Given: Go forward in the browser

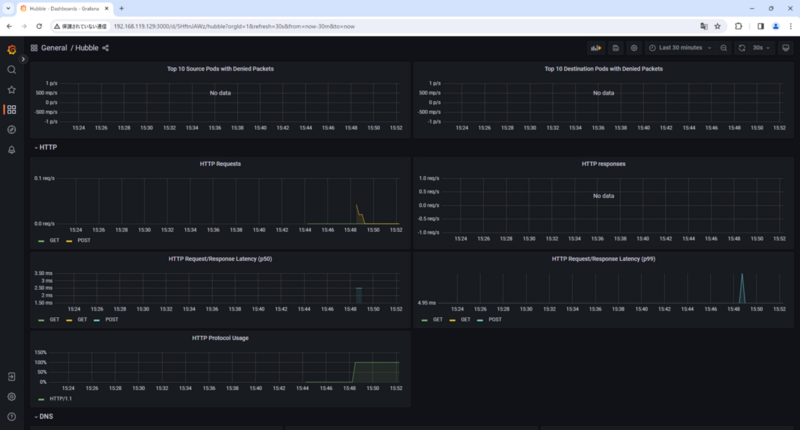Looking at the screenshot, I should 24,26.
